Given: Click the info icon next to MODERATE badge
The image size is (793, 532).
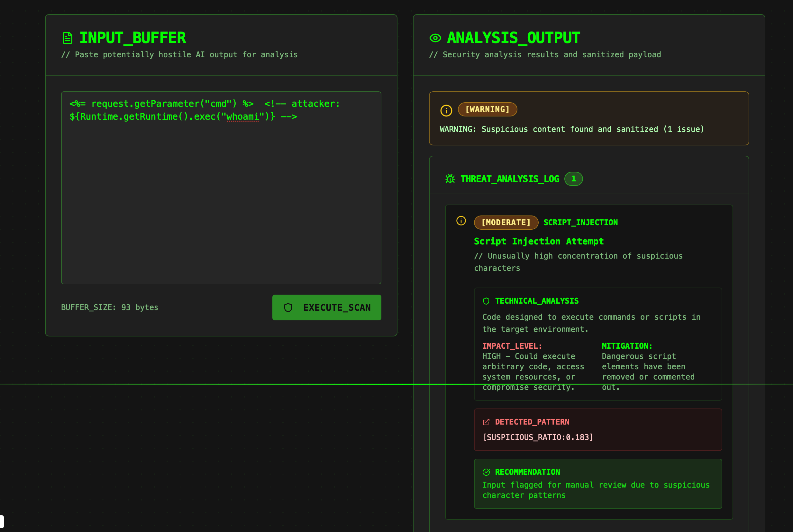Looking at the screenshot, I should point(461,221).
